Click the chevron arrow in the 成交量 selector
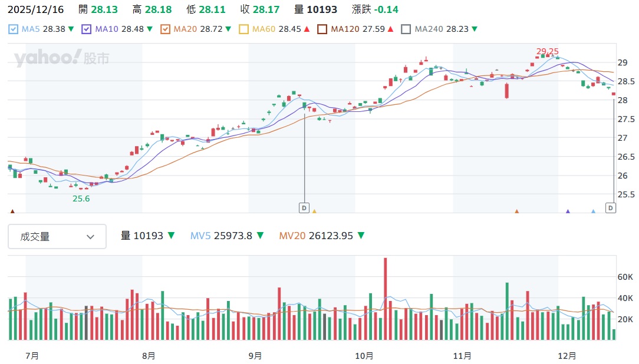639x364 pixels. tap(90, 237)
